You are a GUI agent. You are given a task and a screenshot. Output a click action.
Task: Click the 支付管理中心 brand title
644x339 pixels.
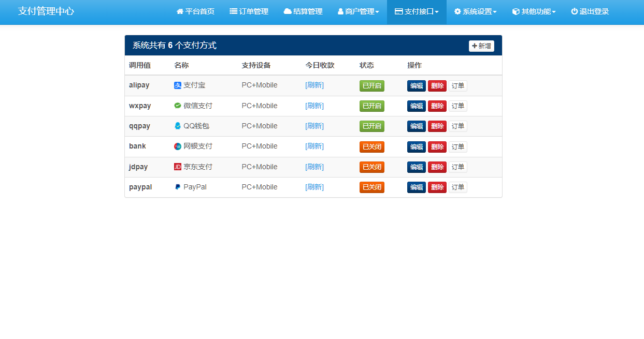[46, 11]
